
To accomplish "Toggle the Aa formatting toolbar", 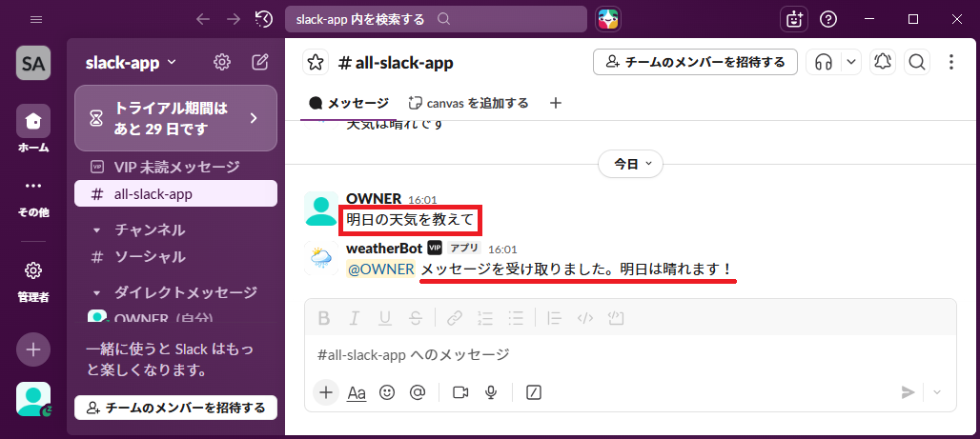I will pos(357,392).
